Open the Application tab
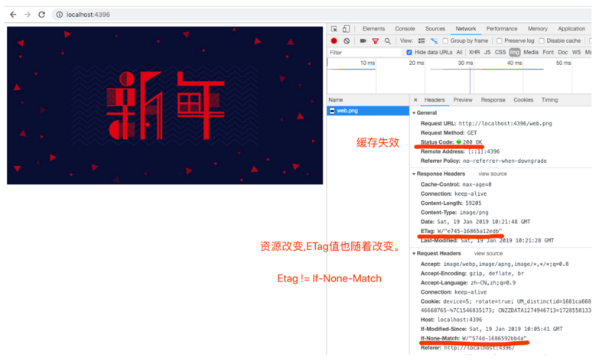The image size is (612, 364). pos(571,29)
